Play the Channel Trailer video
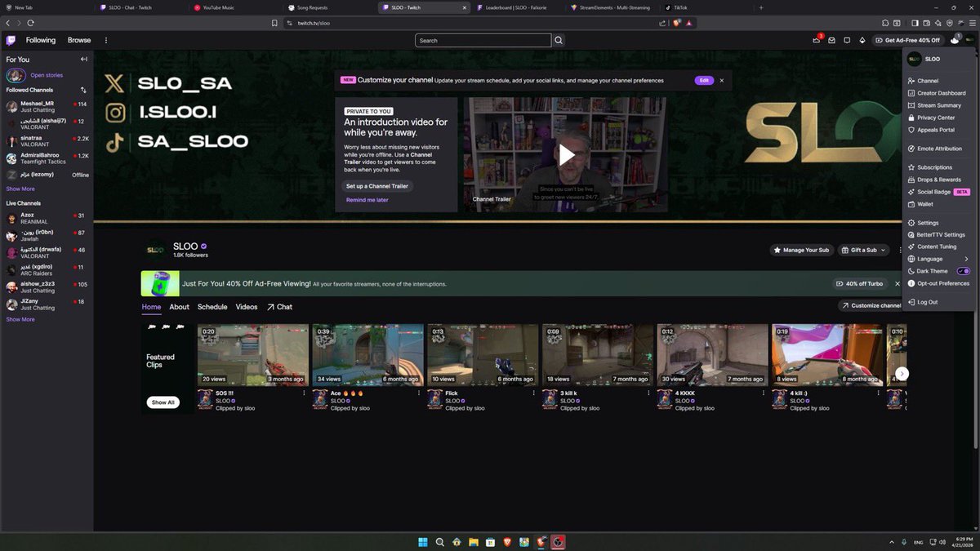 [x=566, y=153]
